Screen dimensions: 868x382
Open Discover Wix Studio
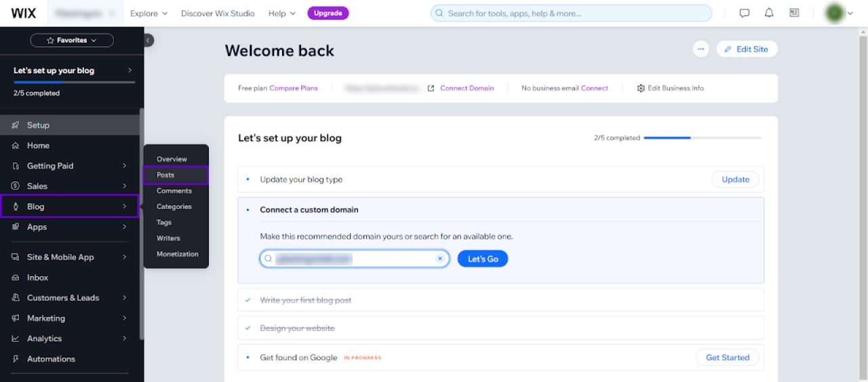[x=218, y=13]
